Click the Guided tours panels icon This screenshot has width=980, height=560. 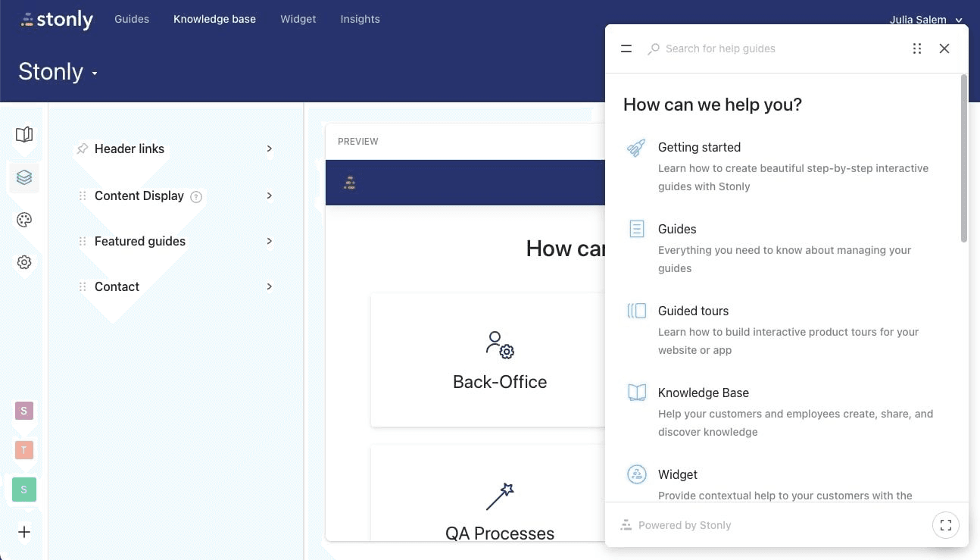point(636,311)
